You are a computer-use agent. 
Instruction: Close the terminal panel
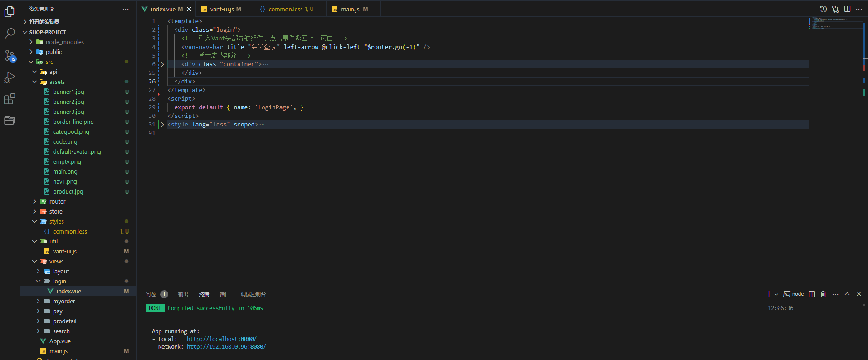point(859,294)
